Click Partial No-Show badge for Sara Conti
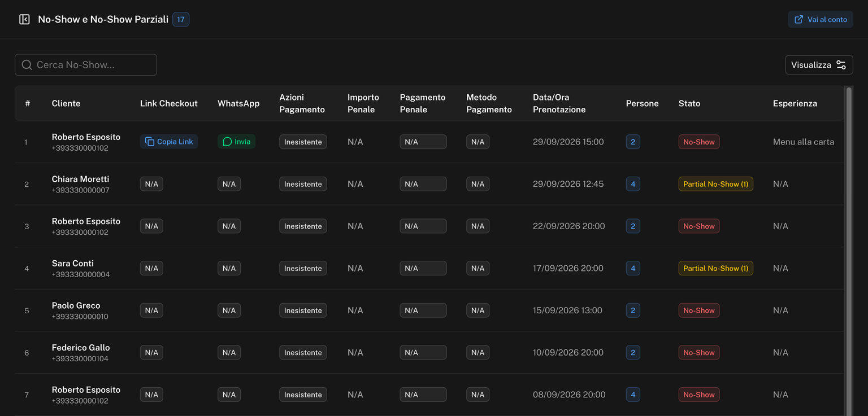 pyautogui.click(x=716, y=268)
